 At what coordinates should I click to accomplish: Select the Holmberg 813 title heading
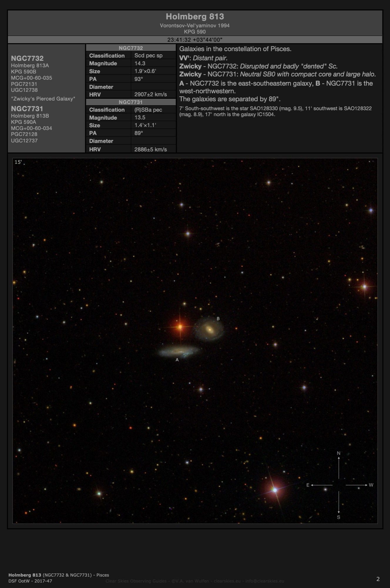[195, 17]
